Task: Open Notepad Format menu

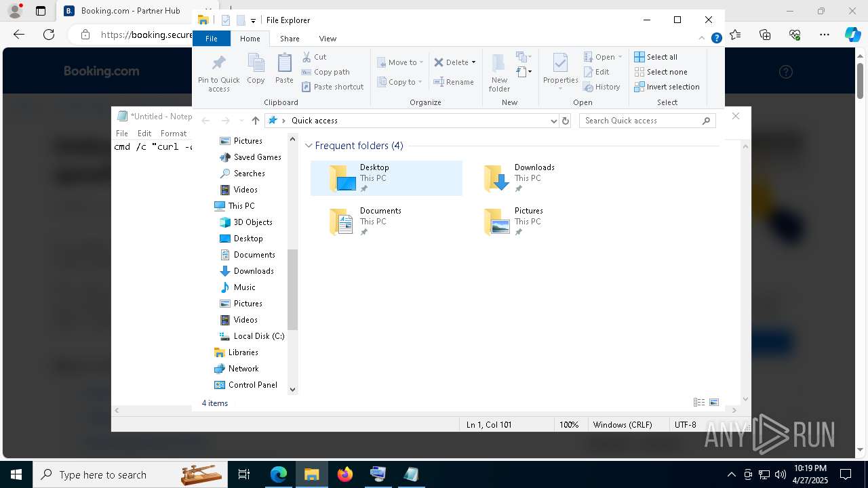Action: click(174, 134)
